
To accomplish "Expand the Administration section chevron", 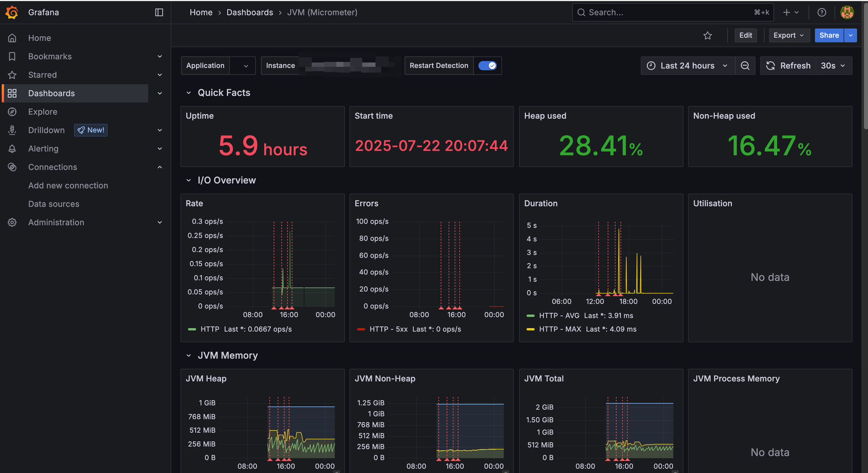I will pos(160,222).
